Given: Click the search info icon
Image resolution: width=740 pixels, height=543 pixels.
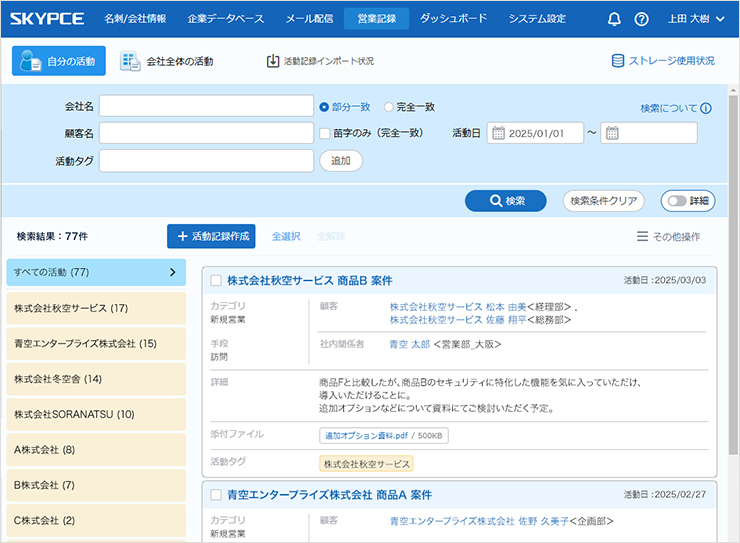Looking at the screenshot, I should point(706,108).
